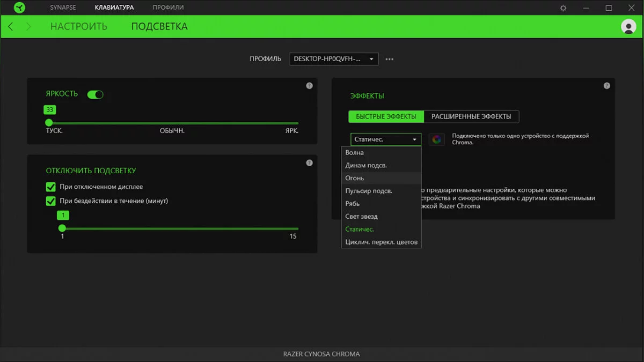Open Chroma color wheel icon
Image resolution: width=644 pixels, height=362 pixels.
pyautogui.click(x=437, y=139)
